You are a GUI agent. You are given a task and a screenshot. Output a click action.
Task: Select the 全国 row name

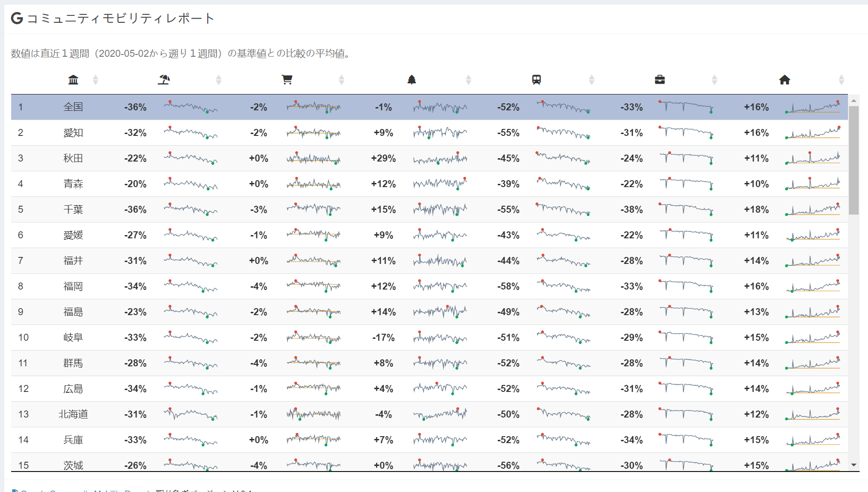(x=73, y=107)
